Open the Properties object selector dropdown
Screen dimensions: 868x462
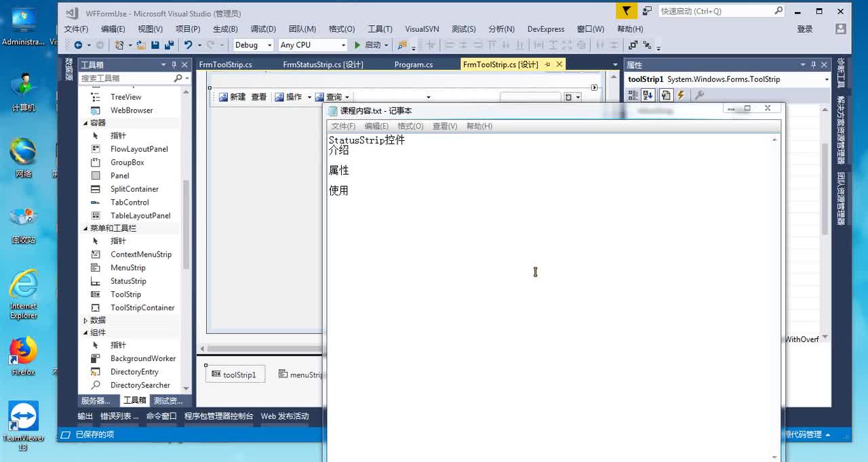pyautogui.click(x=827, y=79)
